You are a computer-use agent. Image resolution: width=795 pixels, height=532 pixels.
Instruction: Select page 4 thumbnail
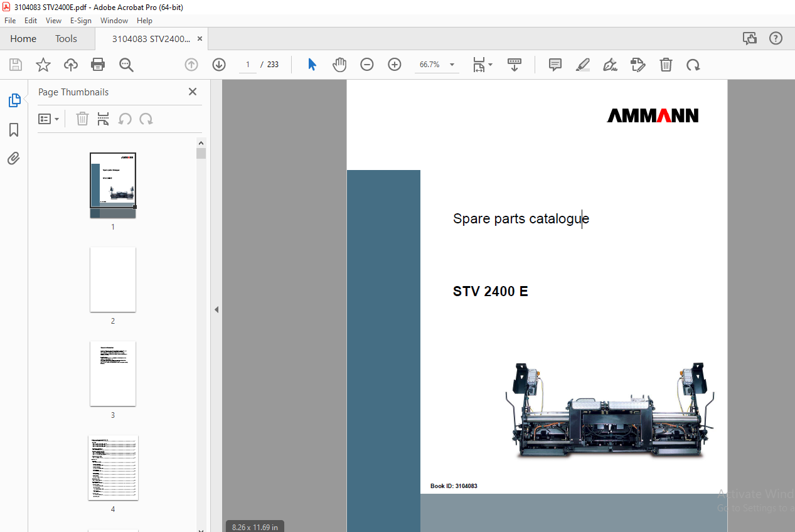point(113,467)
